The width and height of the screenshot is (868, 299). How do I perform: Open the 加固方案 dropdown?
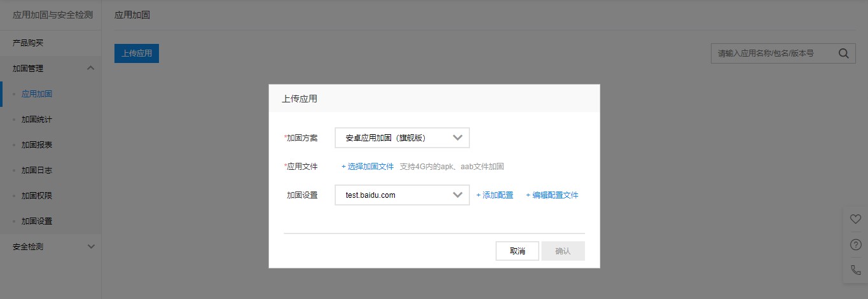pyautogui.click(x=402, y=137)
